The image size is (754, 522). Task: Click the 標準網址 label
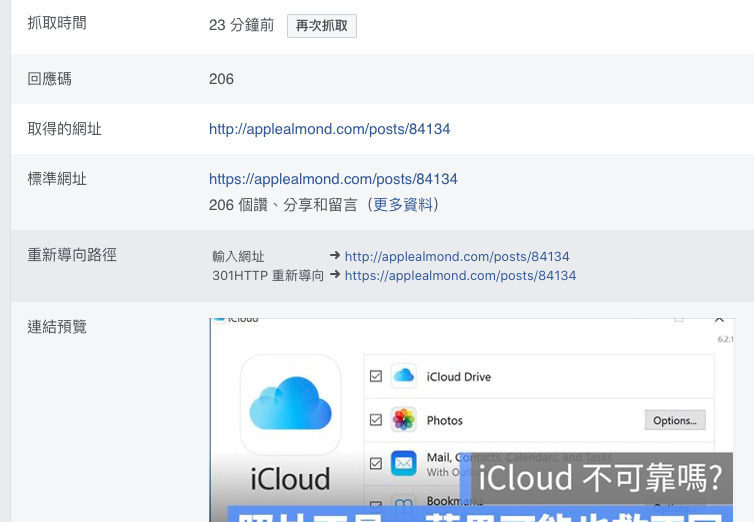click(x=57, y=179)
